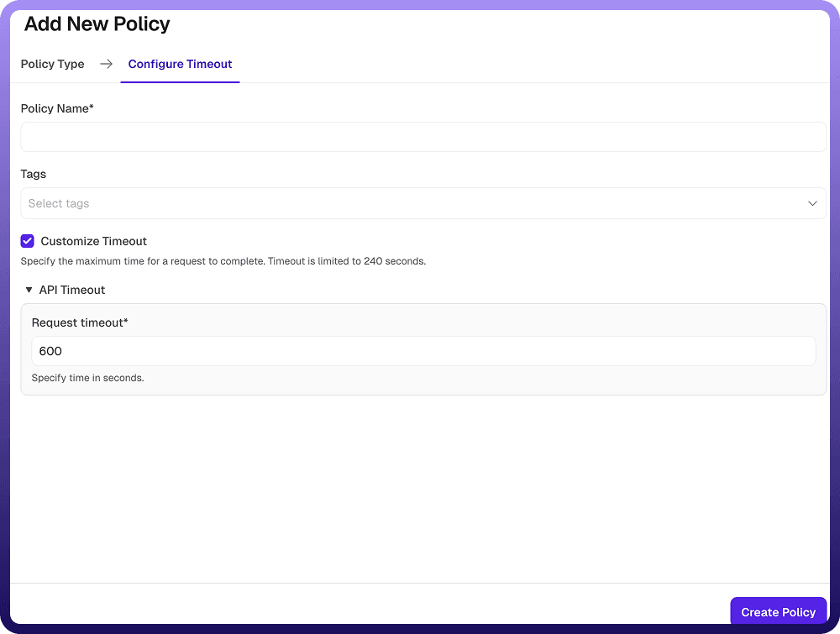Click the Request timeout field showing 600
This screenshot has width=840, height=634.
click(x=423, y=351)
